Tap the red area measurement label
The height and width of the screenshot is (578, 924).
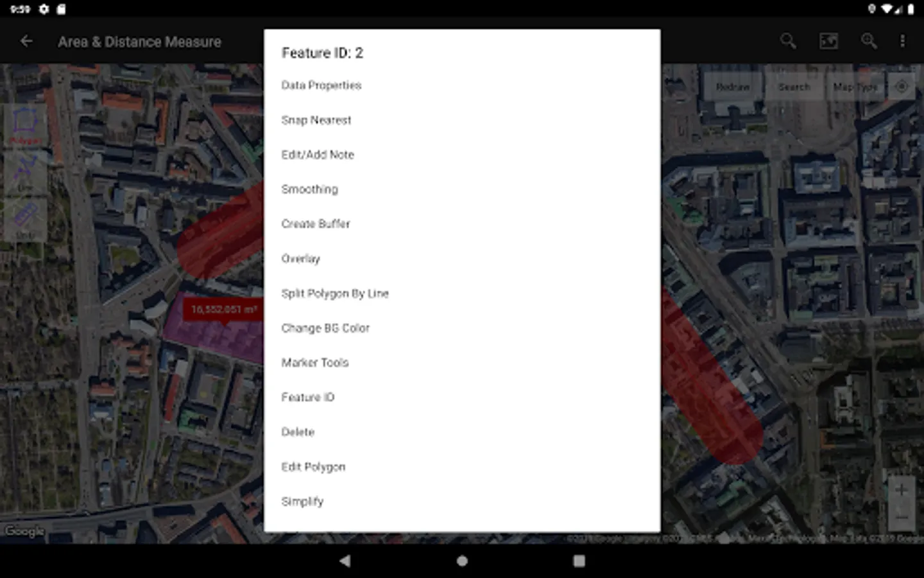pos(223,310)
